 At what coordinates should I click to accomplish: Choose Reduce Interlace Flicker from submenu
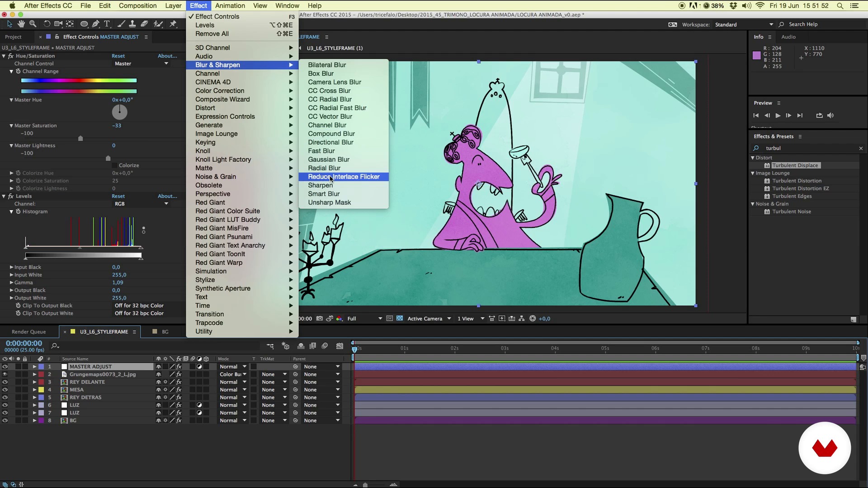click(x=344, y=177)
